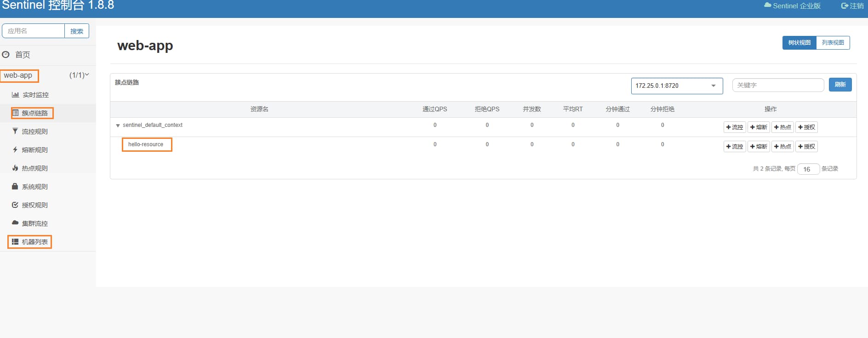This screenshot has width=868, height=338.
Task: Add 流控 rule for sentinel_default_context
Action: (735, 127)
